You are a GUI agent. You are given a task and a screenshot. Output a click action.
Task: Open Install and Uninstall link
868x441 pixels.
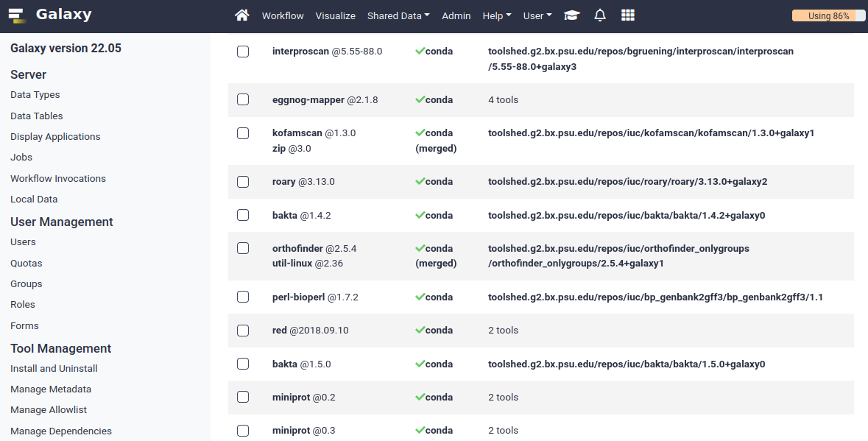(54, 369)
